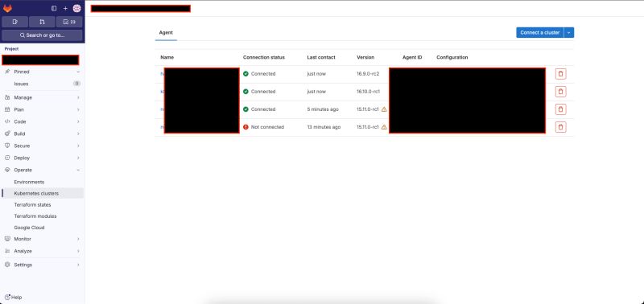Image resolution: width=644 pixels, height=304 pixels.
Task: Expand the Secure menu
Action: (x=42, y=146)
